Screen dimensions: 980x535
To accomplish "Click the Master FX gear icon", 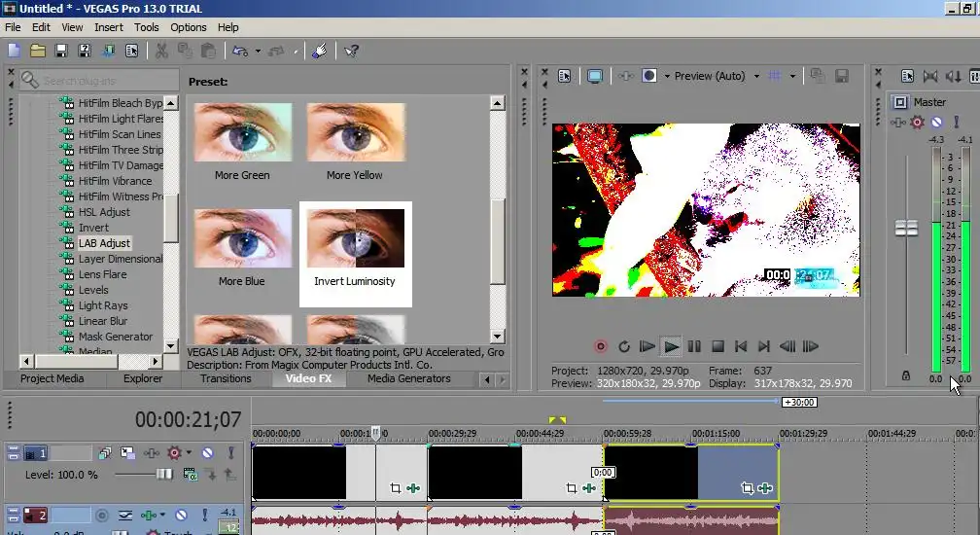I will point(917,123).
